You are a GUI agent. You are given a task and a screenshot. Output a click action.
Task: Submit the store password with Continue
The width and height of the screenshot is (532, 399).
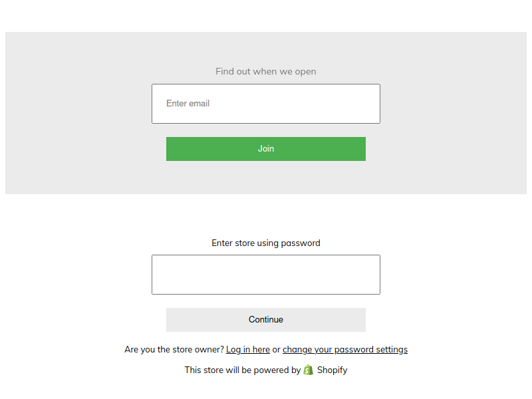(266, 320)
